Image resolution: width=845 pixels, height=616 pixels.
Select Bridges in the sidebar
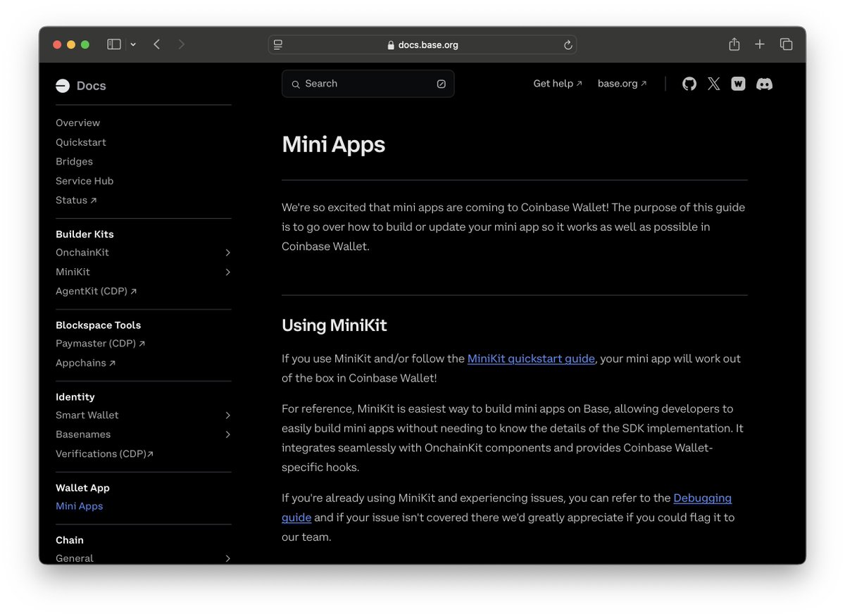pos(74,161)
